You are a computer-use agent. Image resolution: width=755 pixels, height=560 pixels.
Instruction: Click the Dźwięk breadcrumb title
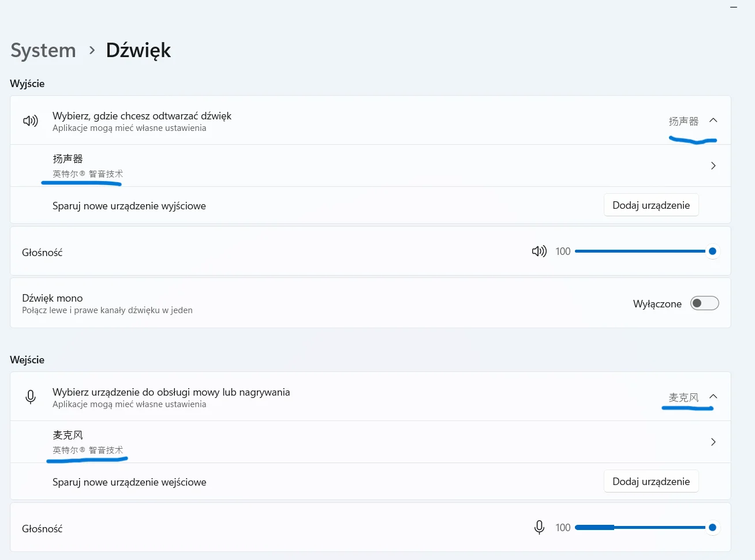(x=139, y=50)
